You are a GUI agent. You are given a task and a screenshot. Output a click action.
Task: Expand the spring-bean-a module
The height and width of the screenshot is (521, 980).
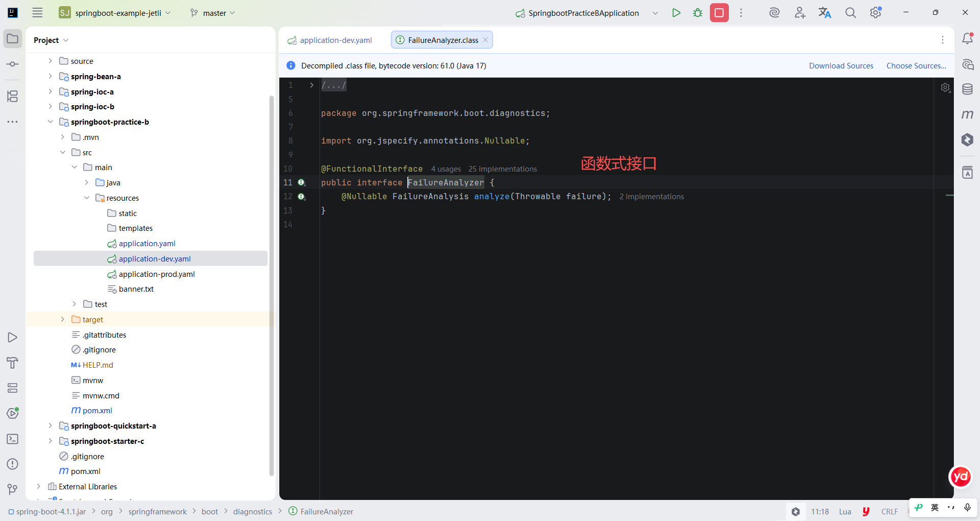(x=50, y=76)
